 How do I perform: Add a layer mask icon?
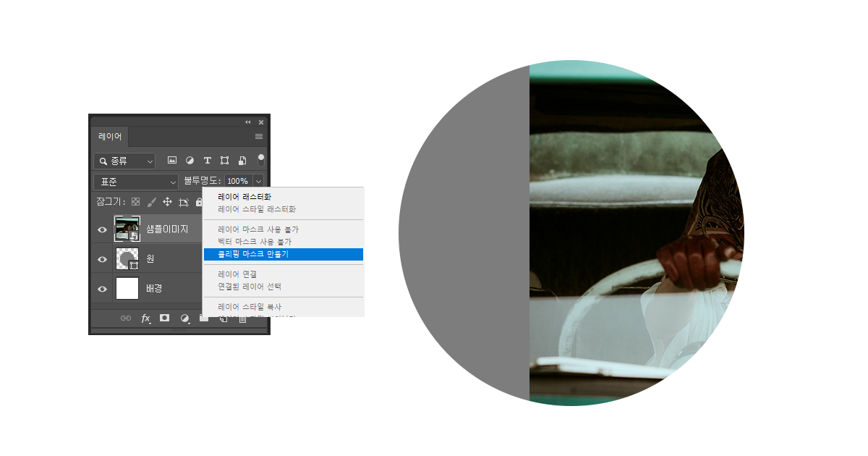165,318
